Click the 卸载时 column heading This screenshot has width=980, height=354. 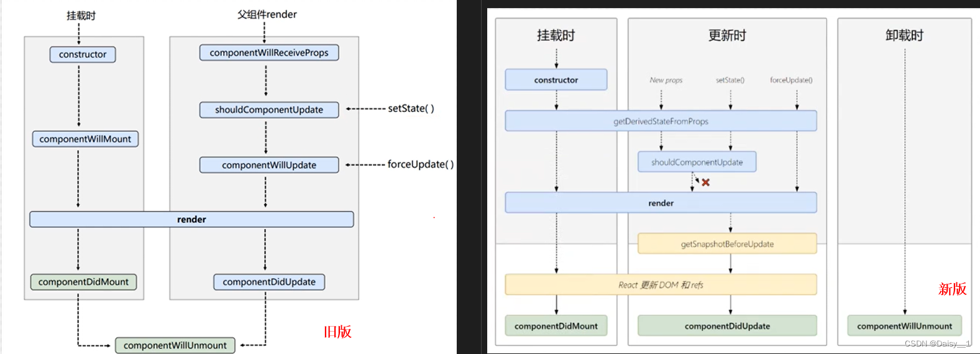tap(904, 35)
